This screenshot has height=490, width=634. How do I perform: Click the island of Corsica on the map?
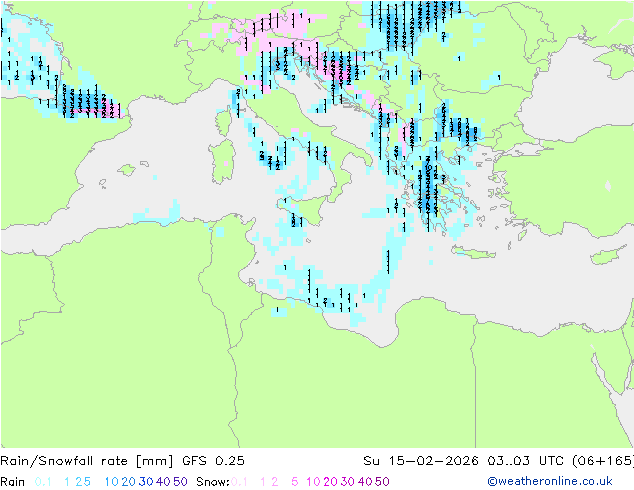pyautogui.click(x=224, y=122)
